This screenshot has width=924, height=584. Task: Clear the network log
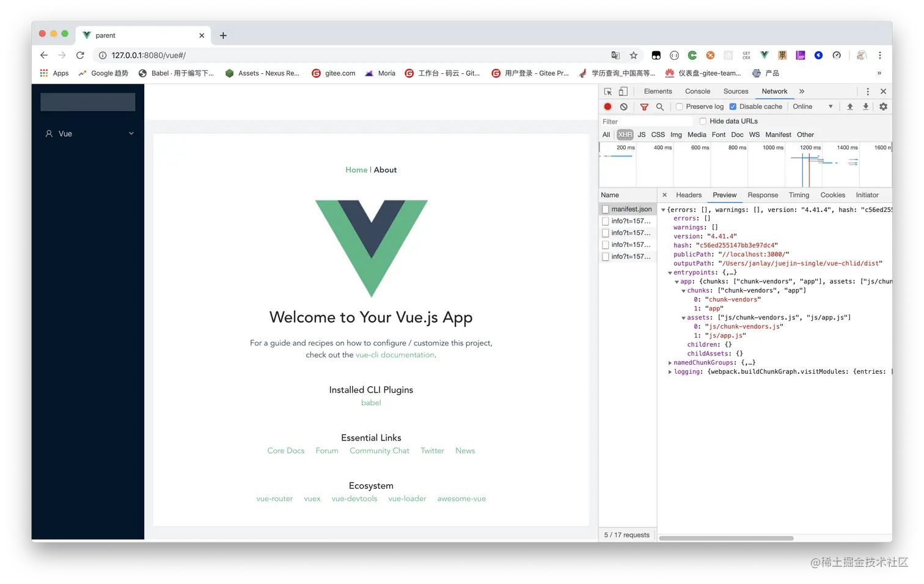623,106
